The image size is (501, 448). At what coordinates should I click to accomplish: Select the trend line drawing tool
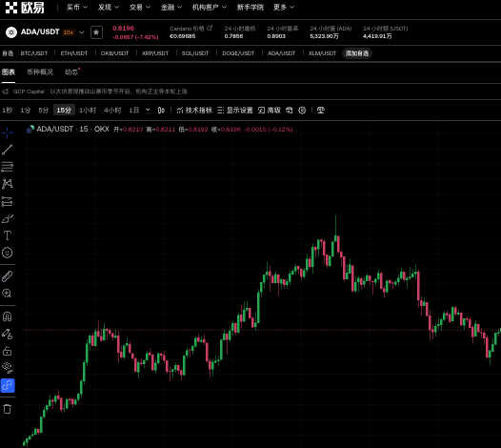8,150
